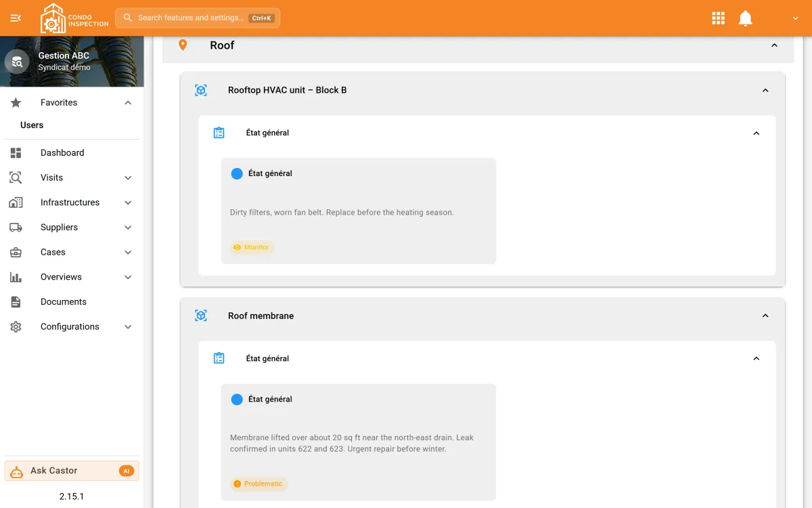Collapse the Roof membrane panel chevron
This screenshot has height=508, width=812.
click(765, 316)
